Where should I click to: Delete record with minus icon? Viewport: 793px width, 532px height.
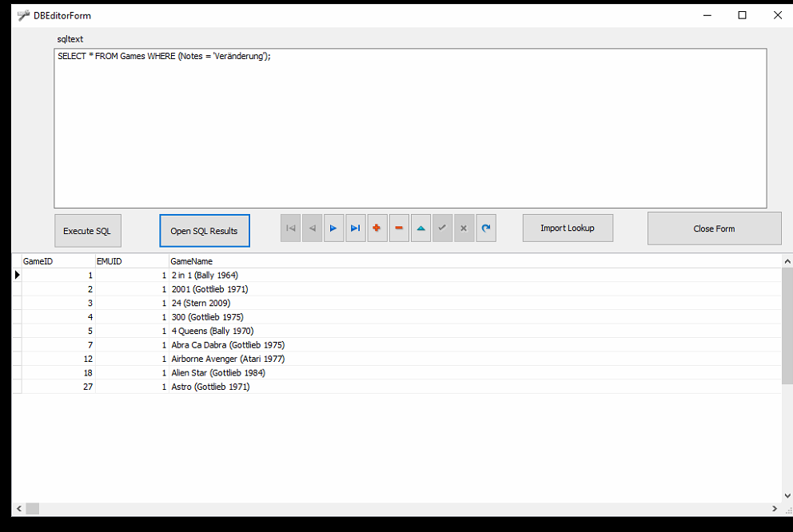click(399, 228)
